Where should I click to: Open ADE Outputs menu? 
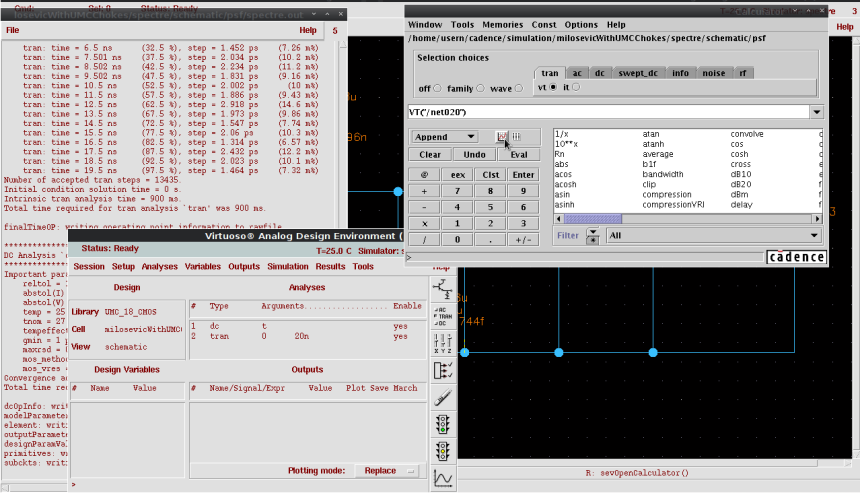pos(244,267)
